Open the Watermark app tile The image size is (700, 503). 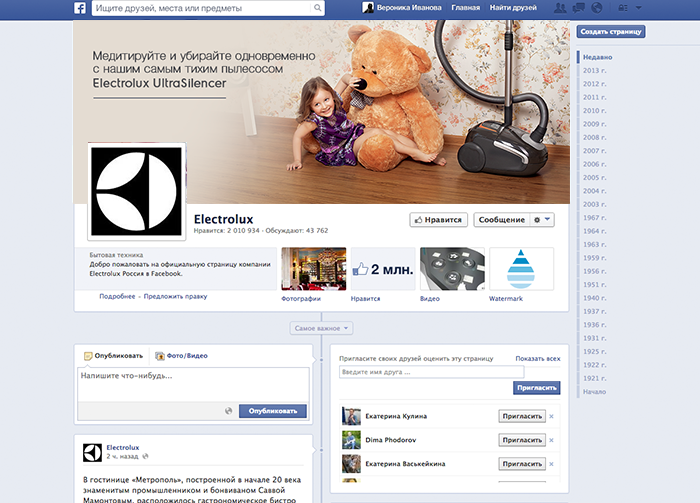(521, 269)
